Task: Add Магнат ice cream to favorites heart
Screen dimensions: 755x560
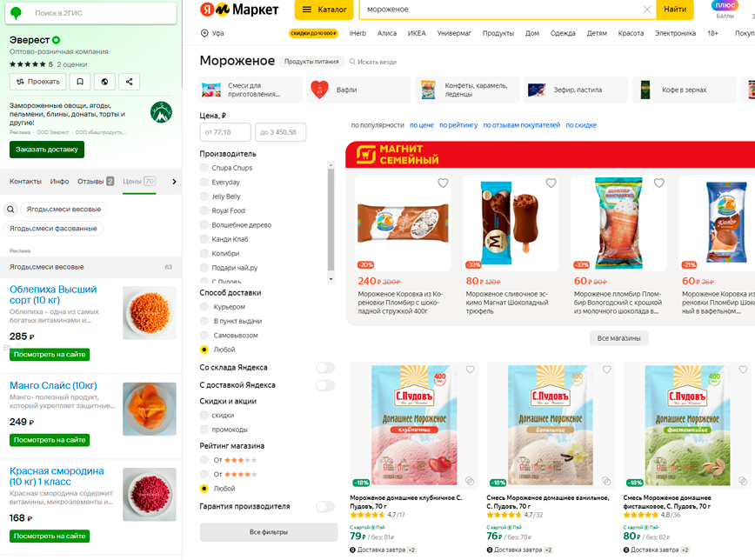Action: click(x=551, y=183)
